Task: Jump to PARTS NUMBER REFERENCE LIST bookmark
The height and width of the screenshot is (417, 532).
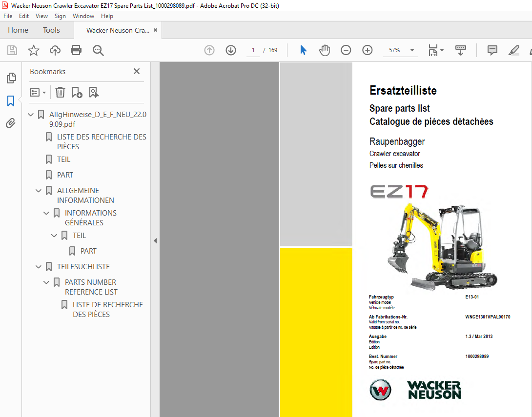Action: tap(91, 287)
